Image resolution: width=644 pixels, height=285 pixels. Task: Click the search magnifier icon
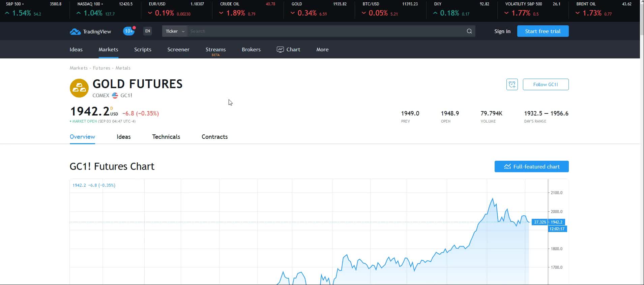click(x=469, y=31)
